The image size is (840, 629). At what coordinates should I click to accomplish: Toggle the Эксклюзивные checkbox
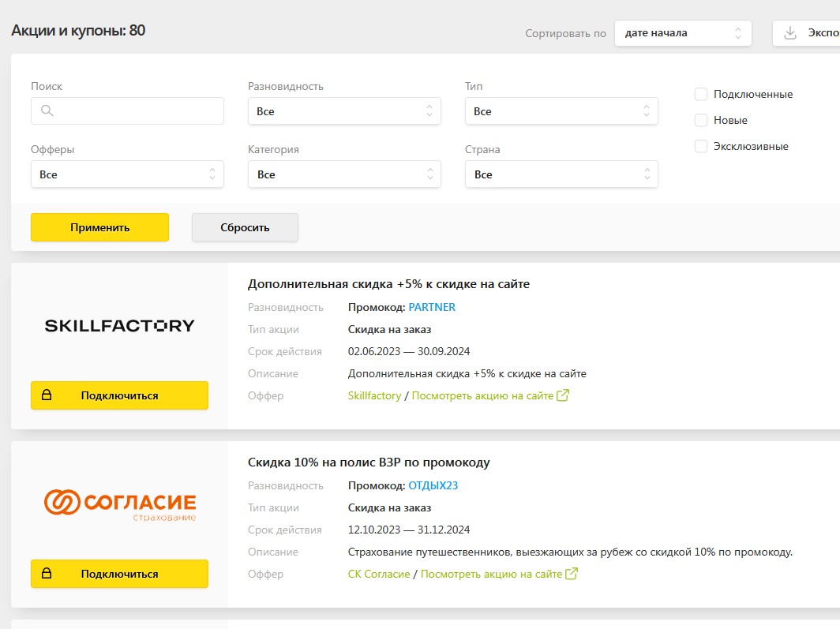pos(700,147)
